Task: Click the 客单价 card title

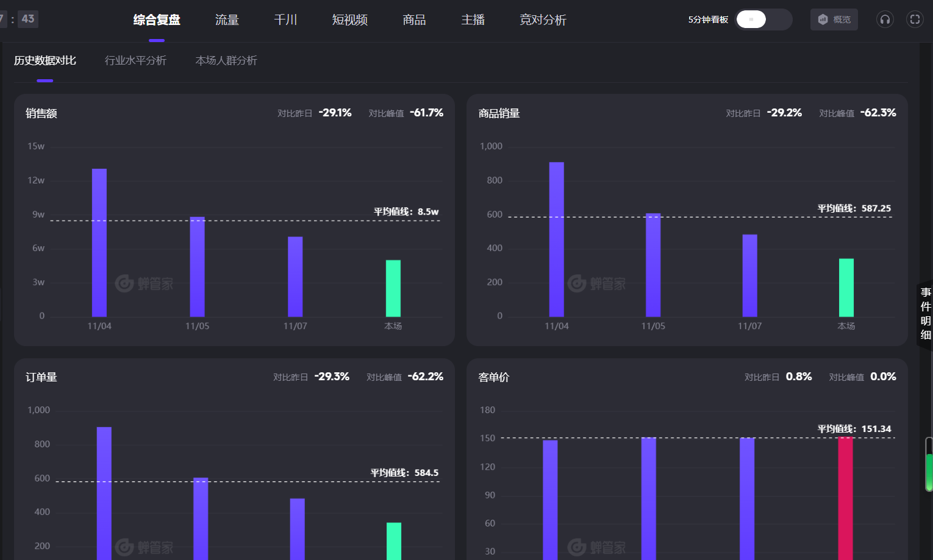Action: click(x=494, y=377)
